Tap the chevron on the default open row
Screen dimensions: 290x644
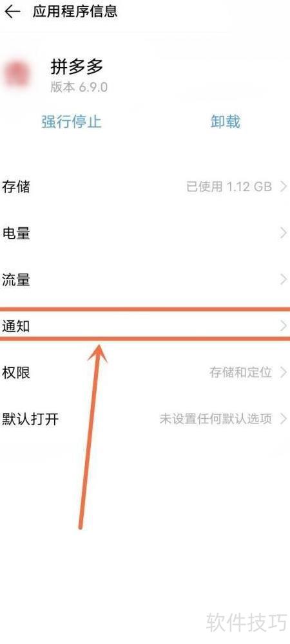pos(284,419)
